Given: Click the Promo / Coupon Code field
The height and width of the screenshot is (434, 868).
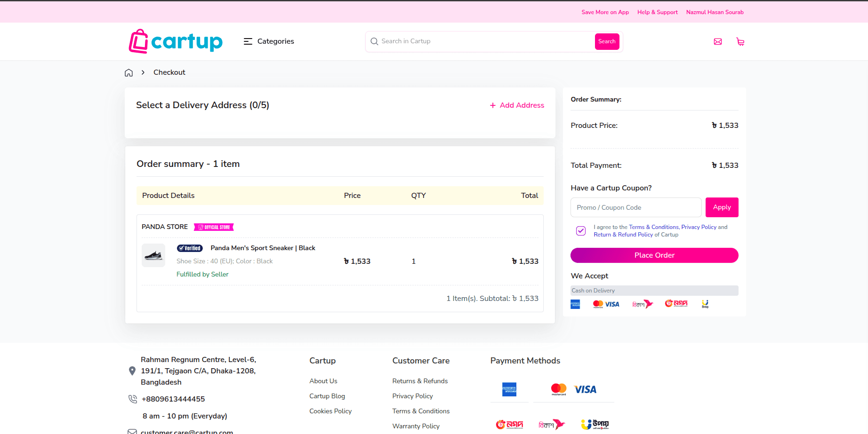Looking at the screenshot, I should pos(635,207).
